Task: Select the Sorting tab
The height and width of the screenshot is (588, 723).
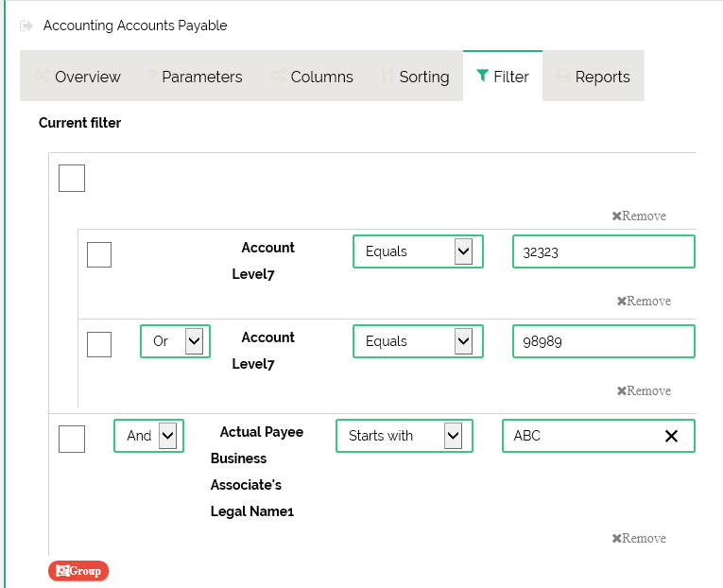Action: (415, 77)
